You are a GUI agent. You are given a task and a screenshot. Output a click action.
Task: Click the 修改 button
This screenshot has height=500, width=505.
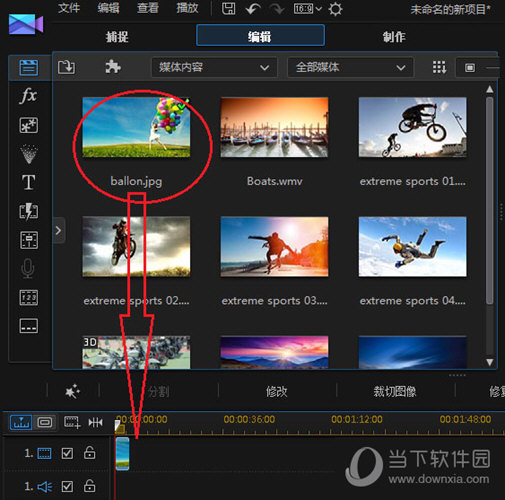point(277,391)
